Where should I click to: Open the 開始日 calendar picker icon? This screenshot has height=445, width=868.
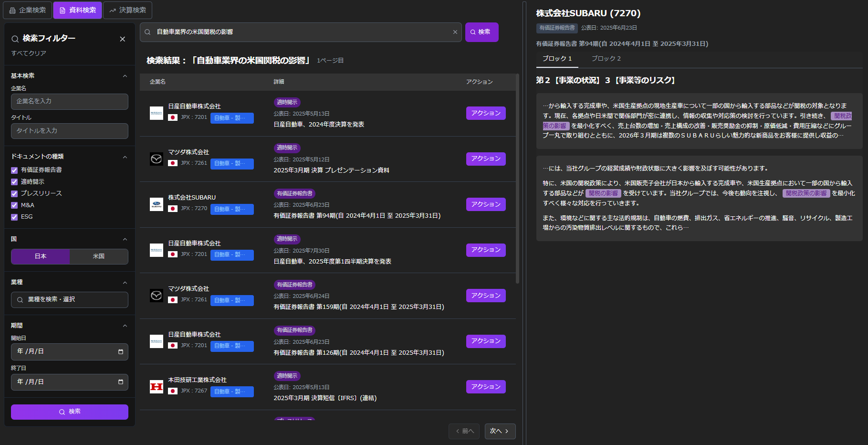pyautogui.click(x=120, y=352)
